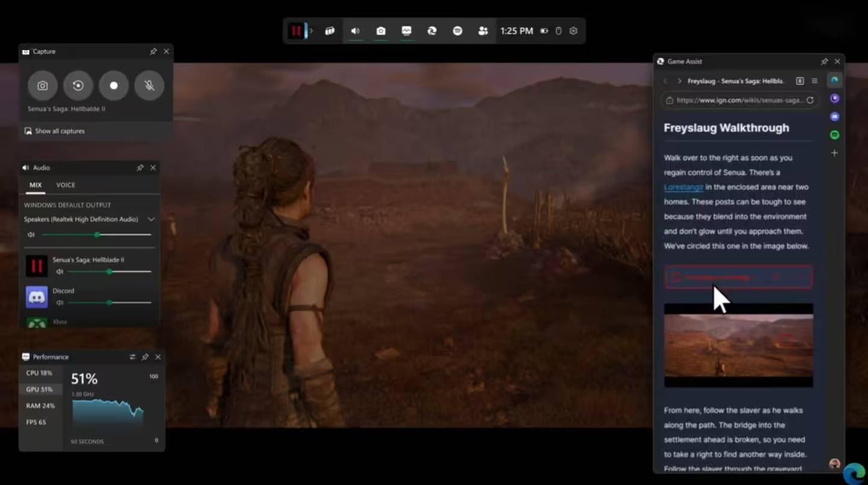Toggle mouse click-through in the Game Bar

coord(558,31)
